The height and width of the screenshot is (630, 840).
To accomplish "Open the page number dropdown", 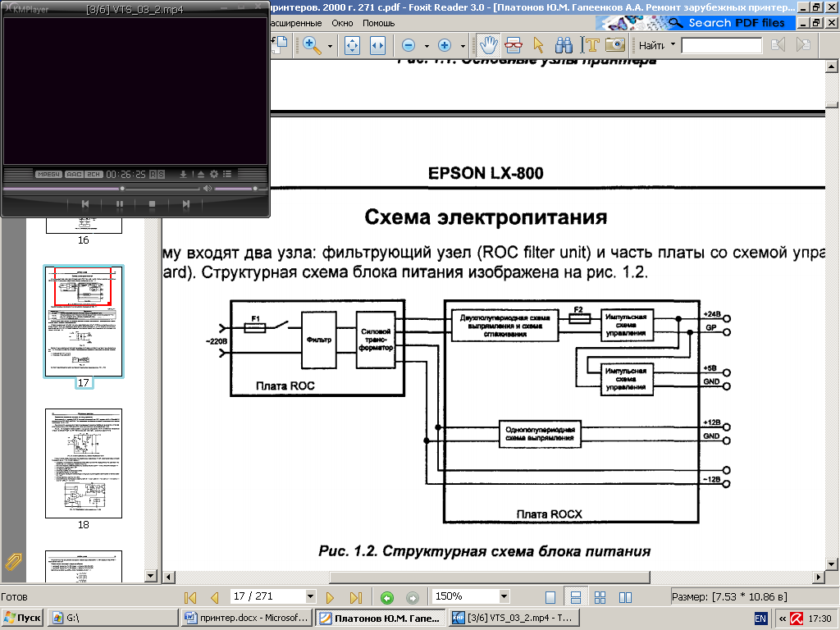I will click(x=310, y=596).
